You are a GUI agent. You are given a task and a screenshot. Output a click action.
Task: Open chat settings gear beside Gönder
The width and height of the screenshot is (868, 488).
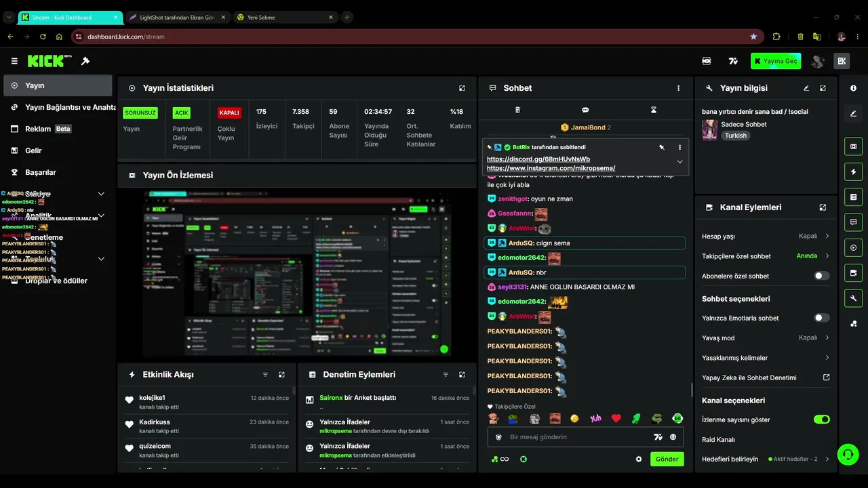638,459
